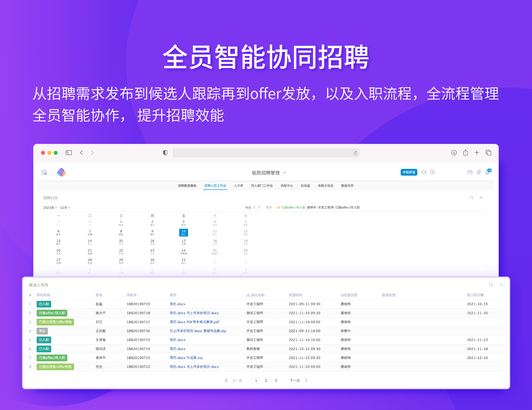The width and height of the screenshot is (532, 410).
Task: Click 售后客服 position cell
Action: [x=253, y=349]
